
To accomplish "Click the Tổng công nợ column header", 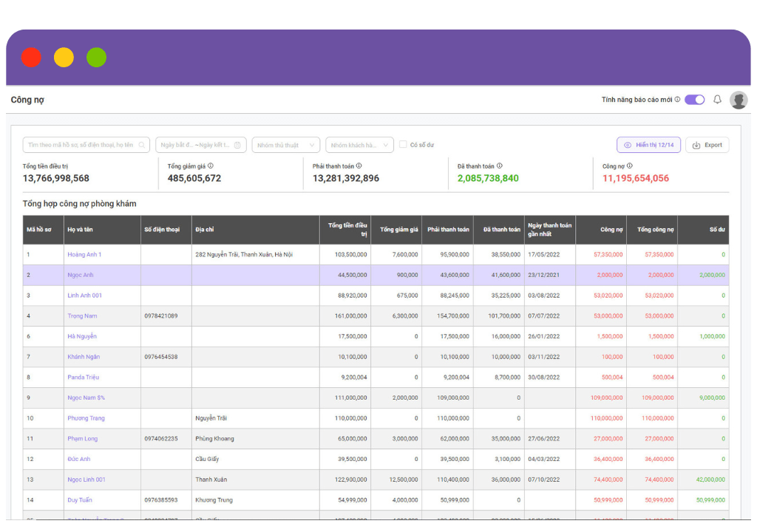I will click(652, 230).
